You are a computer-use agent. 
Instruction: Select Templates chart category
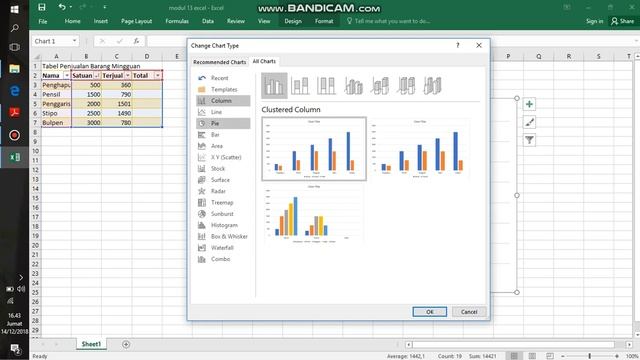click(223, 89)
